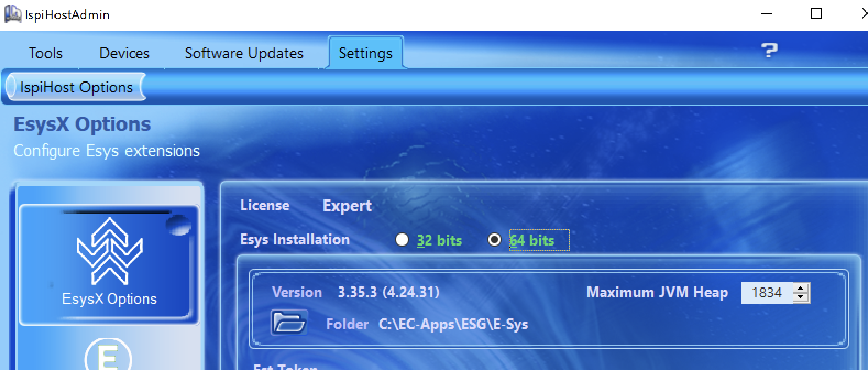Click the Configure Esys extensions subtitle

tap(107, 151)
